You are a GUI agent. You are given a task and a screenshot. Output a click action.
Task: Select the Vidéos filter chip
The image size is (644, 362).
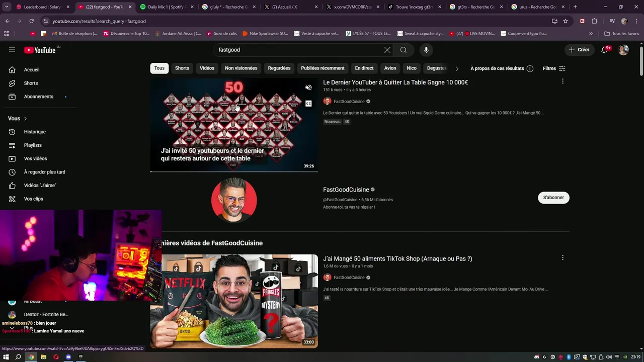pyautogui.click(x=207, y=68)
